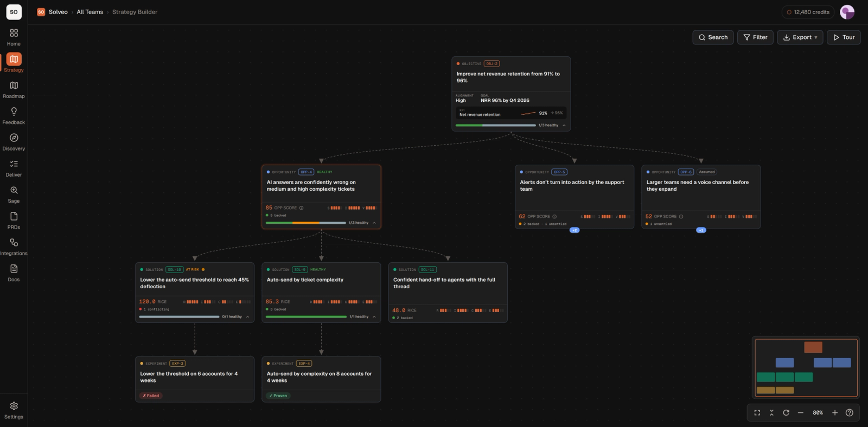Open the Roadmap section
The height and width of the screenshot is (427, 868).
tap(14, 90)
